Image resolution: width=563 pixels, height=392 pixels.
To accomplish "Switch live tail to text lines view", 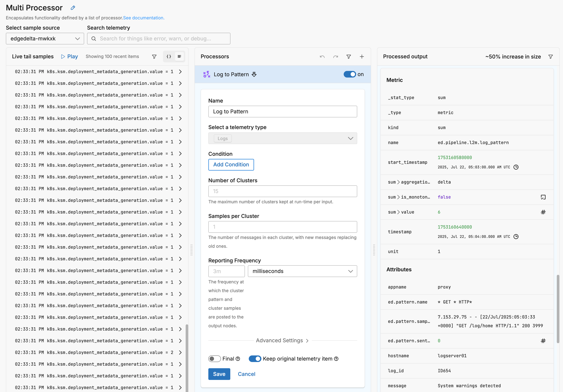I will coord(179,56).
